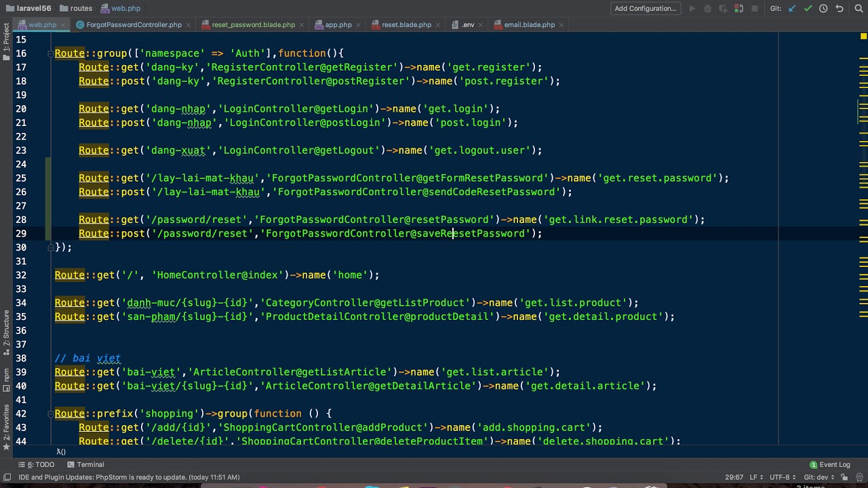The width and height of the screenshot is (868, 488).
Task: Click the editor's right-side error stripe
Action: [x=863, y=237]
